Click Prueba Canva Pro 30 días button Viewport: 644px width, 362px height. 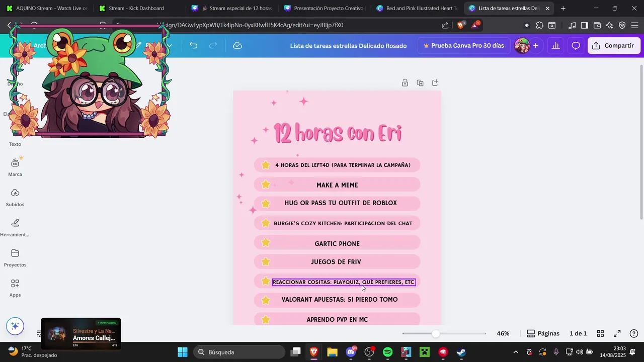463,45
